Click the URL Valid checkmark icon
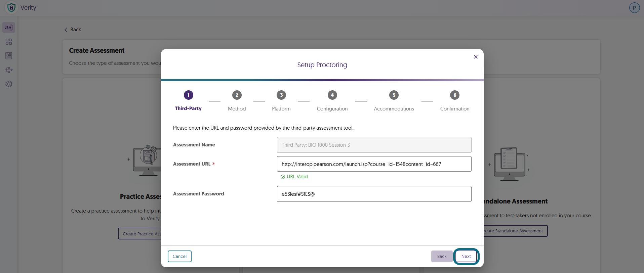The height and width of the screenshot is (273, 644). 283,177
